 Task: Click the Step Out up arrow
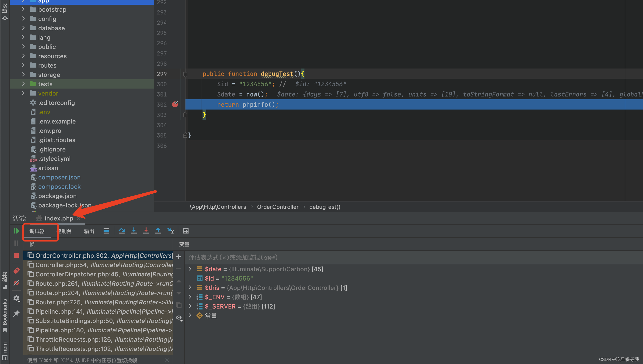[x=158, y=231]
